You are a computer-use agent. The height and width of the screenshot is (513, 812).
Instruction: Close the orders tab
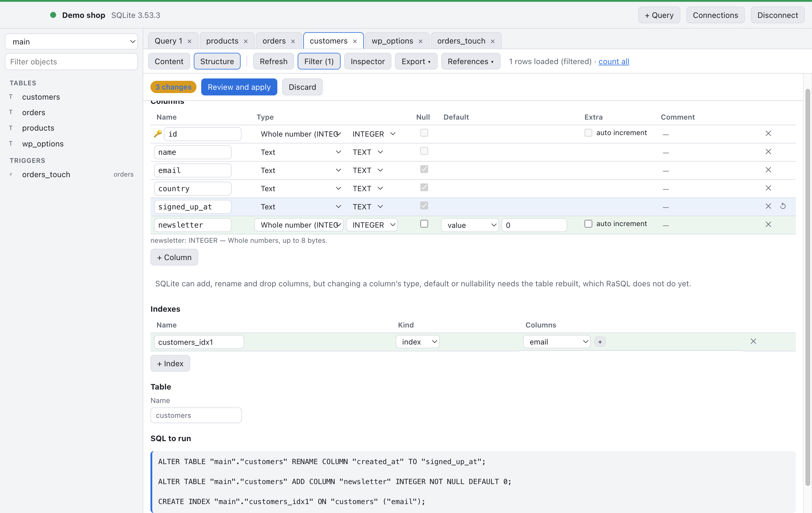click(293, 41)
